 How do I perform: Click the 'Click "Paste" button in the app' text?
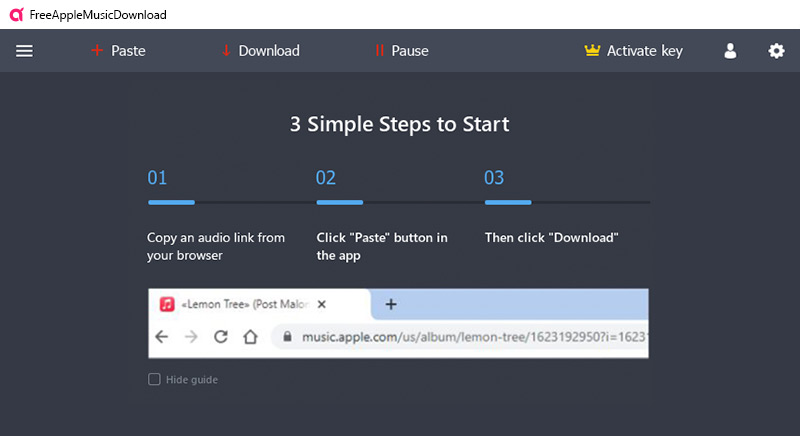tap(382, 246)
